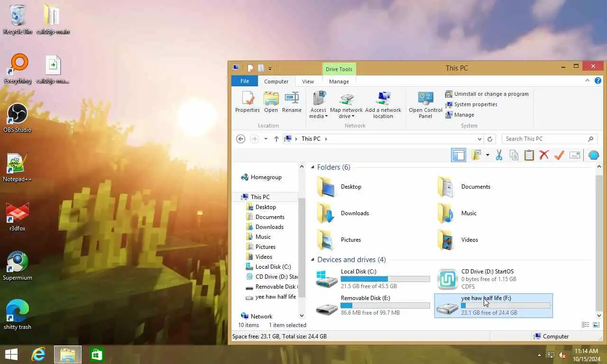
Task: Click the Up one level arrow
Action: [x=276, y=139]
